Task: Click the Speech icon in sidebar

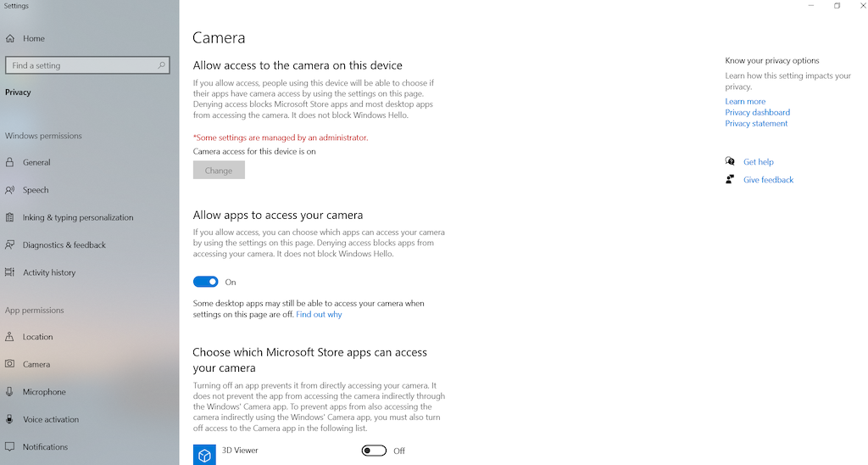Action: tap(10, 189)
